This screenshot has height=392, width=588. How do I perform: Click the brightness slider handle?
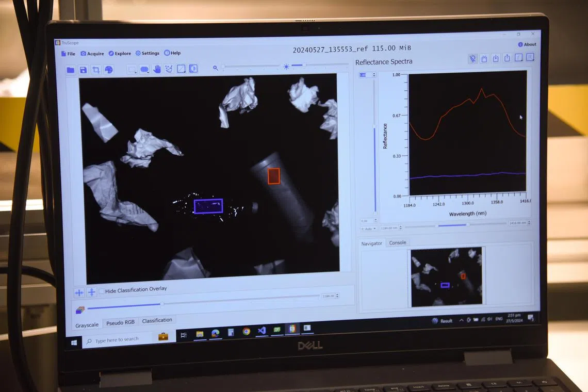pyautogui.click(x=304, y=65)
